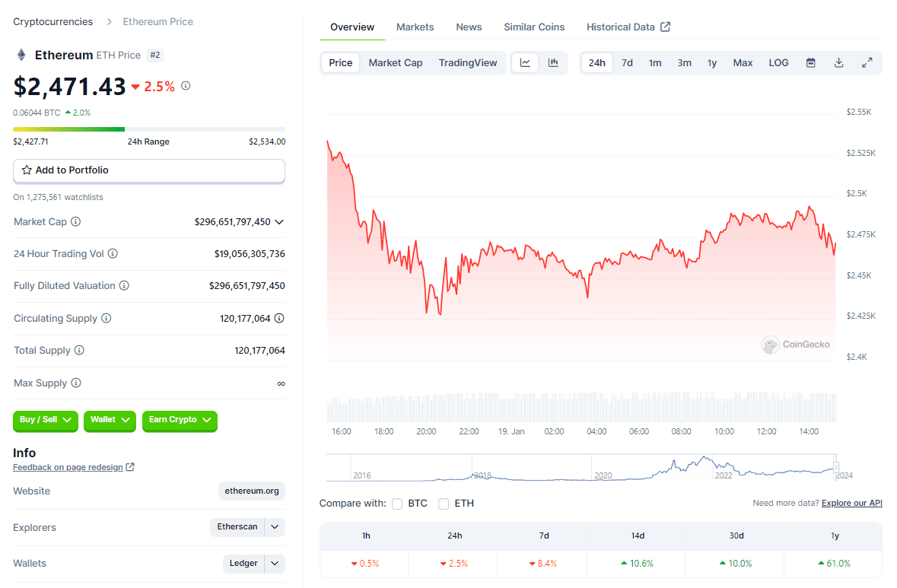Click external link icon beside Historical Data
The height and width of the screenshot is (588, 897).
point(665,27)
